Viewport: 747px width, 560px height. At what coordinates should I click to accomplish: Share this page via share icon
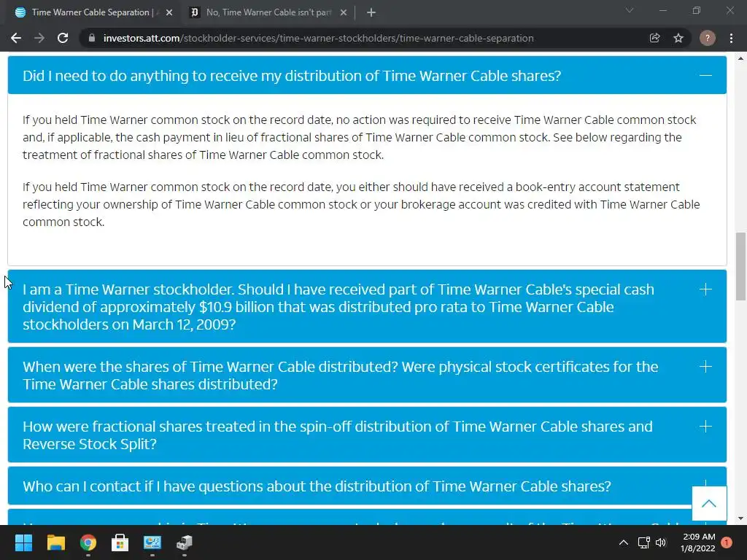point(654,38)
